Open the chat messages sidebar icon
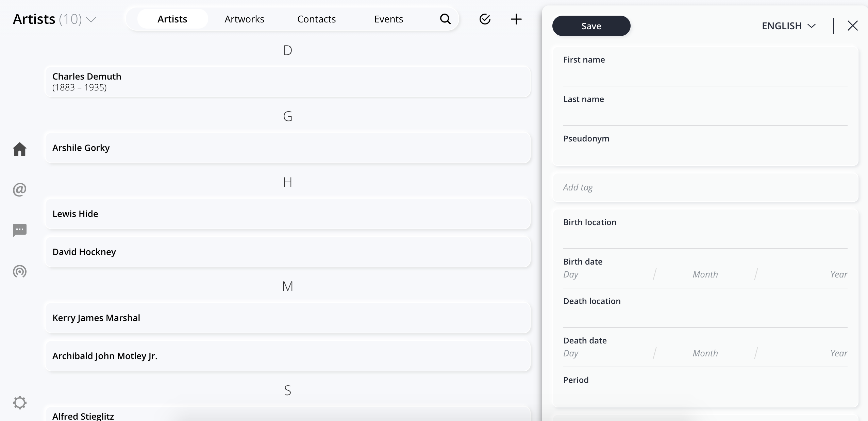The width and height of the screenshot is (868, 421). (20, 230)
